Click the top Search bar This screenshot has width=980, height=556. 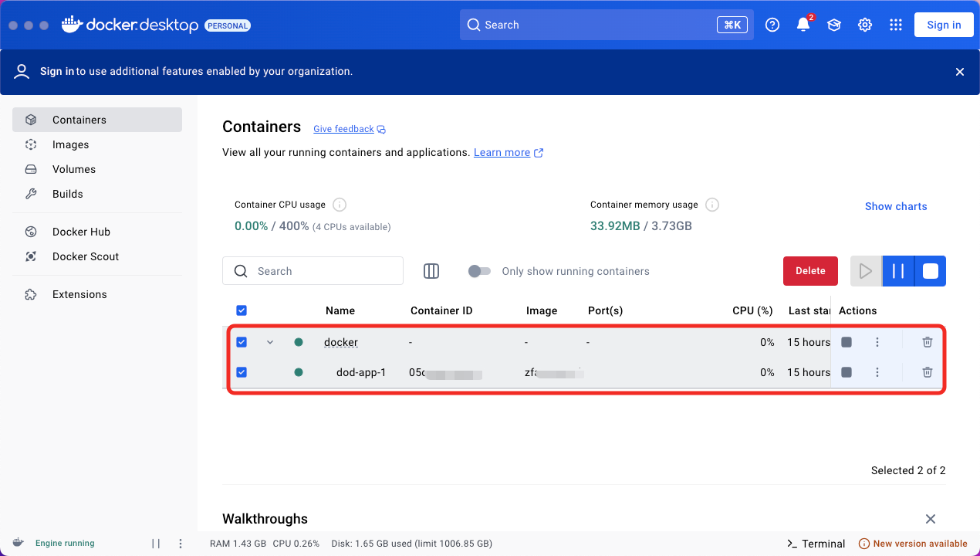pyautogui.click(x=607, y=25)
